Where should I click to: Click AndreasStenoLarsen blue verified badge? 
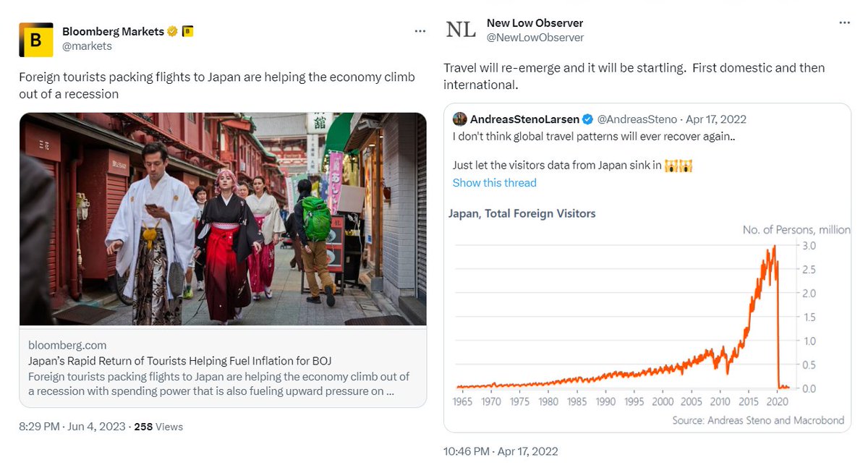click(x=588, y=119)
